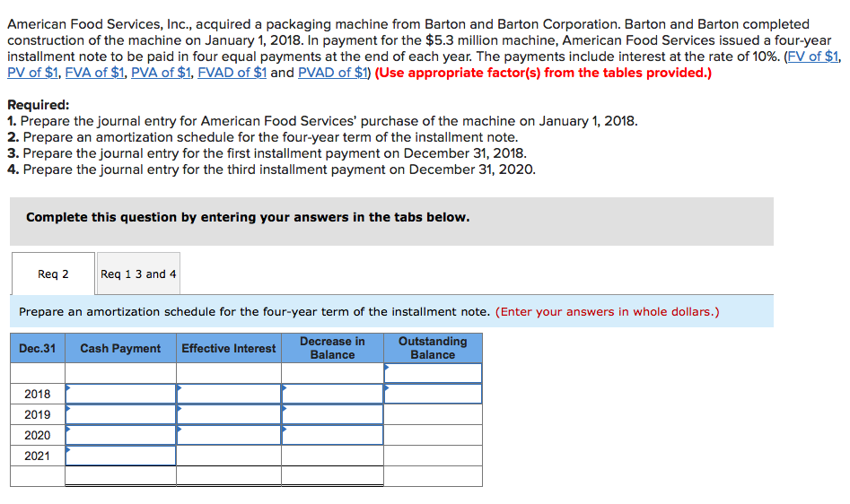Select the 2018 Effective Interest cell
850x504 pixels.
tap(229, 394)
